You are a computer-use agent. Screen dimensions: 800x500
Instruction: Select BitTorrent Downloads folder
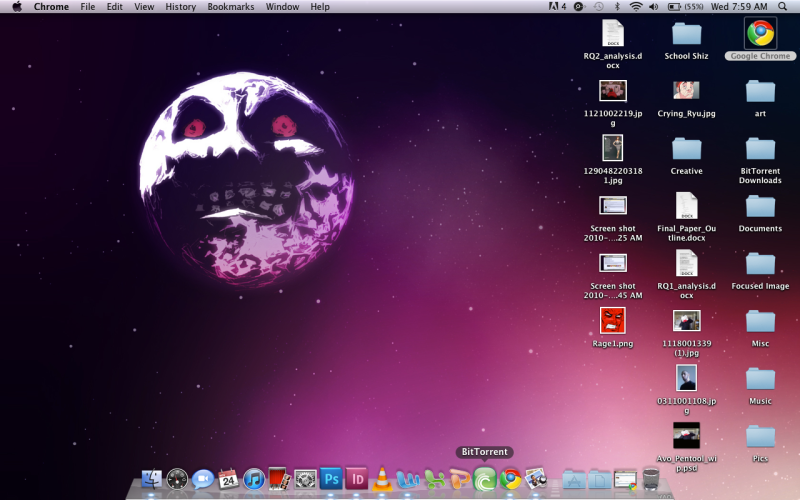(x=760, y=149)
